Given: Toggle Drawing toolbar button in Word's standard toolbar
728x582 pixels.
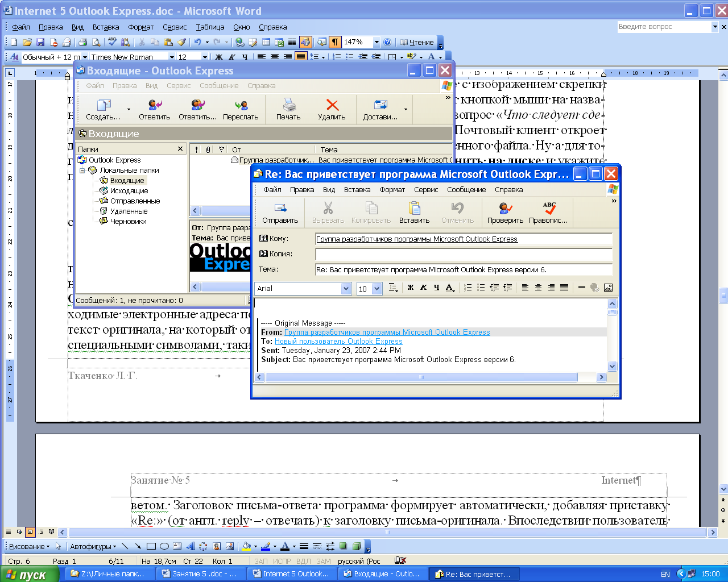Looking at the screenshot, I should 305,42.
